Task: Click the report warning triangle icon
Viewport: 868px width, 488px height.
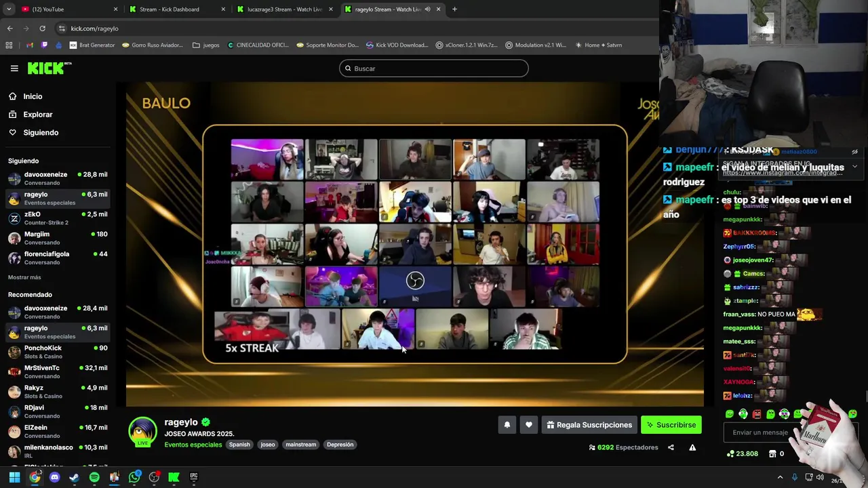Action: [692, 447]
